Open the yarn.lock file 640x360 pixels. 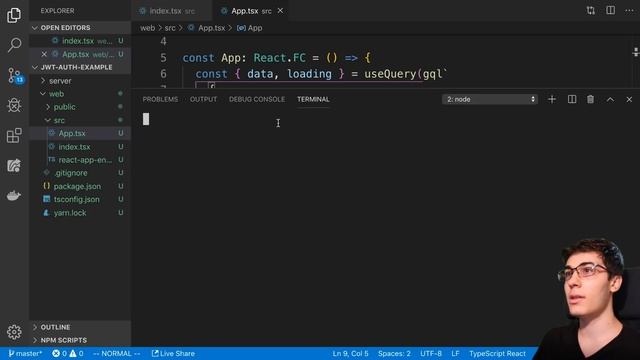click(80, 213)
